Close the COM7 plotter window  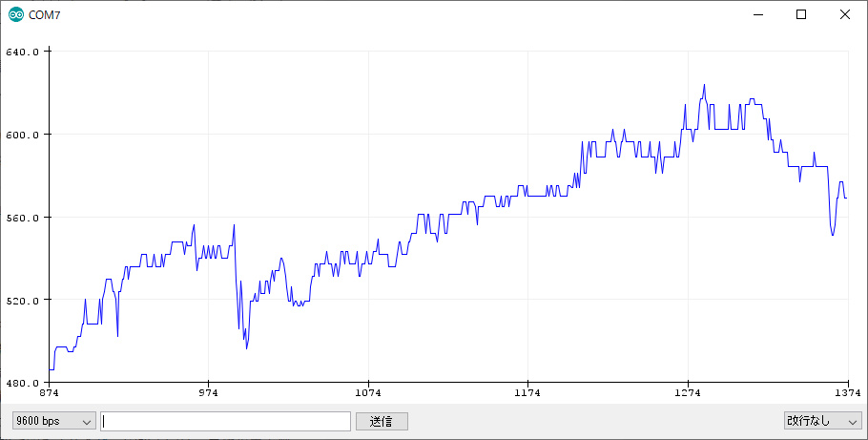(845, 15)
